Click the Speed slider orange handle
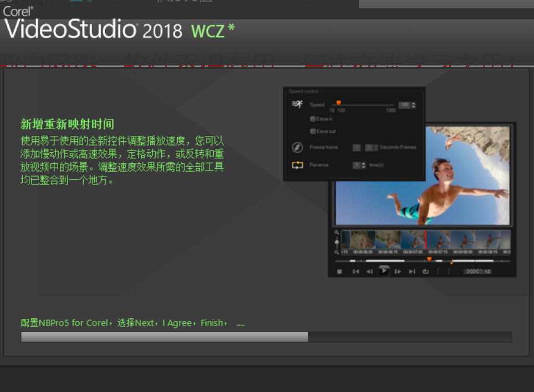Viewport: 534px width, 392px height. click(x=338, y=103)
